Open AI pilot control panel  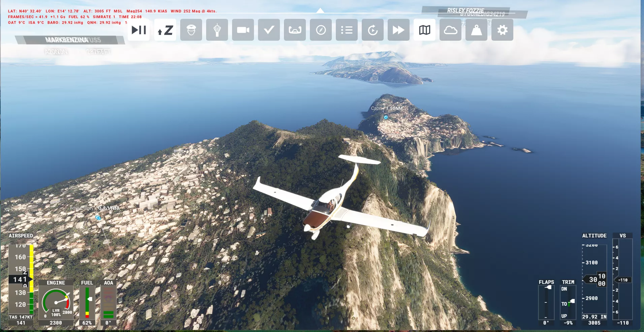(191, 30)
